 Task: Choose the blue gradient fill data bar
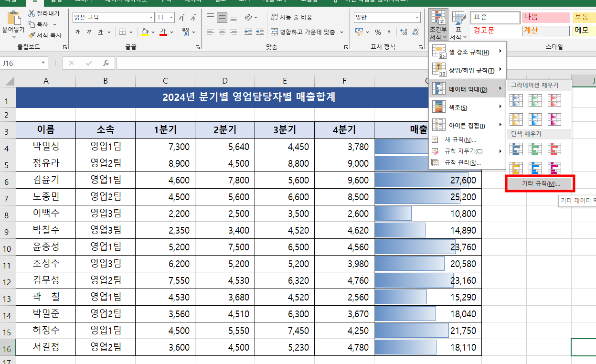click(x=516, y=100)
